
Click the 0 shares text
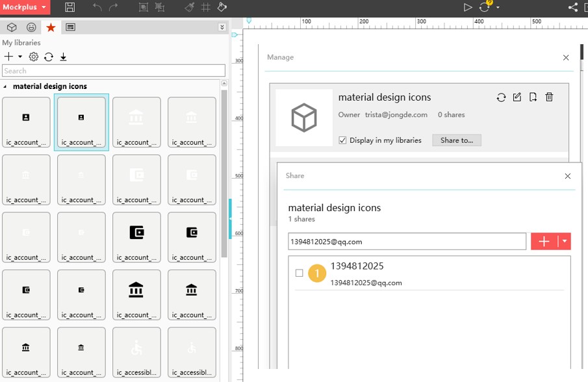pyautogui.click(x=451, y=115)
